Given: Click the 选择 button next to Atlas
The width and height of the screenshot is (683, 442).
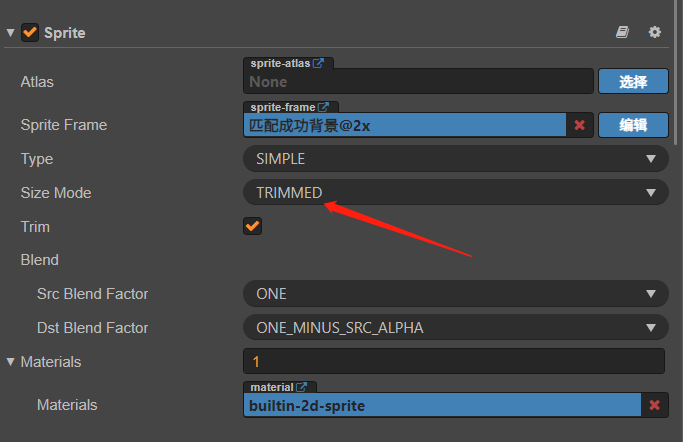Looking at the screenshot, I should (x=633, y=82).
